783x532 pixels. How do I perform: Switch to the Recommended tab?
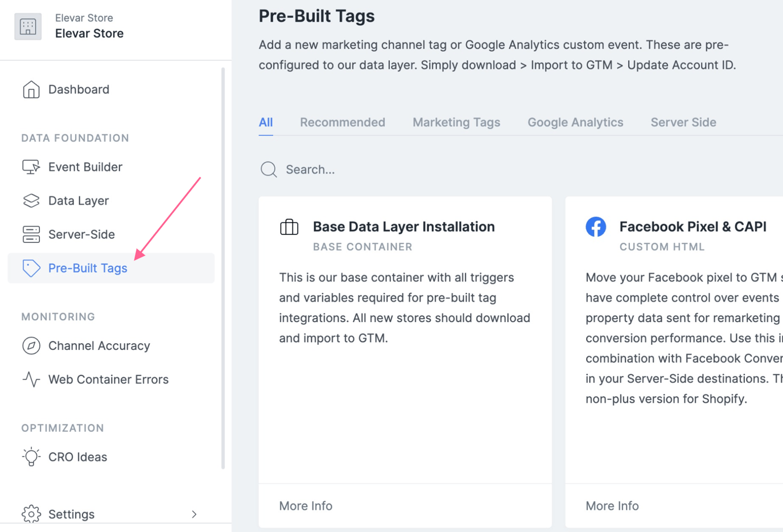tap(343, 122)
